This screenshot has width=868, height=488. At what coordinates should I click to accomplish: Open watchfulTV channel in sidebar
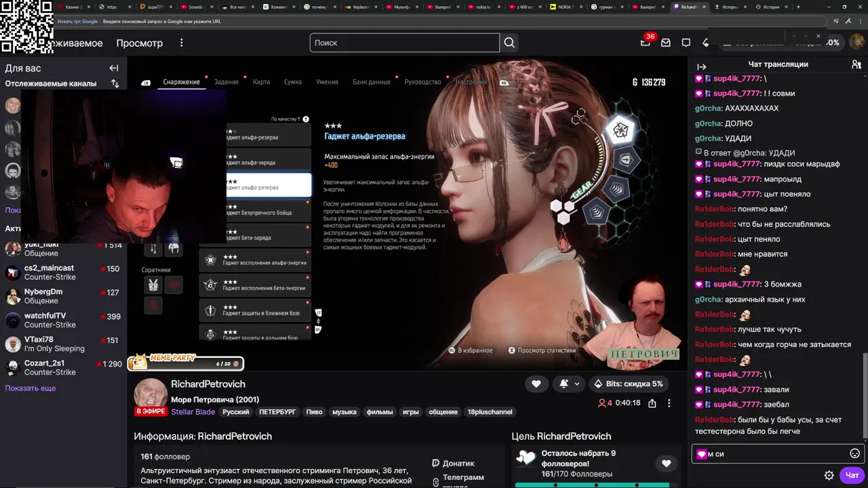click(62, 320)
